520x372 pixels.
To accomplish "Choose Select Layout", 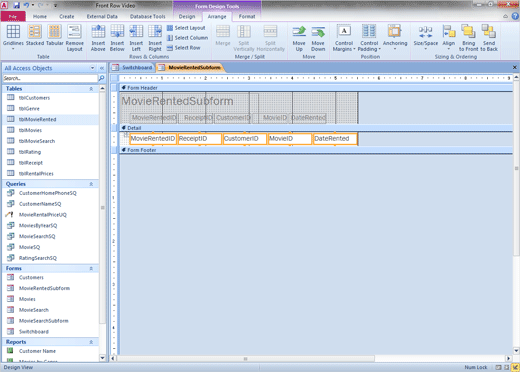I will click(x=186, y=28).
